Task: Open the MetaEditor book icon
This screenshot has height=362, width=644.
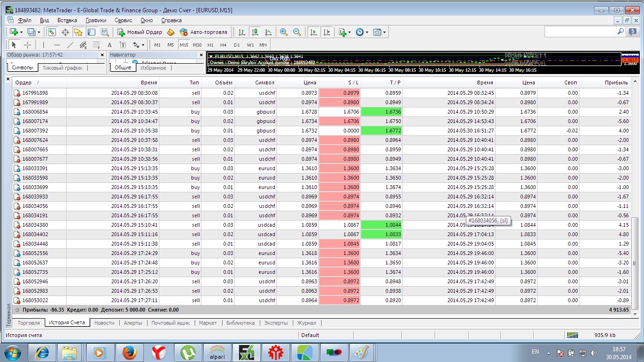Action: tap(171, 32)
